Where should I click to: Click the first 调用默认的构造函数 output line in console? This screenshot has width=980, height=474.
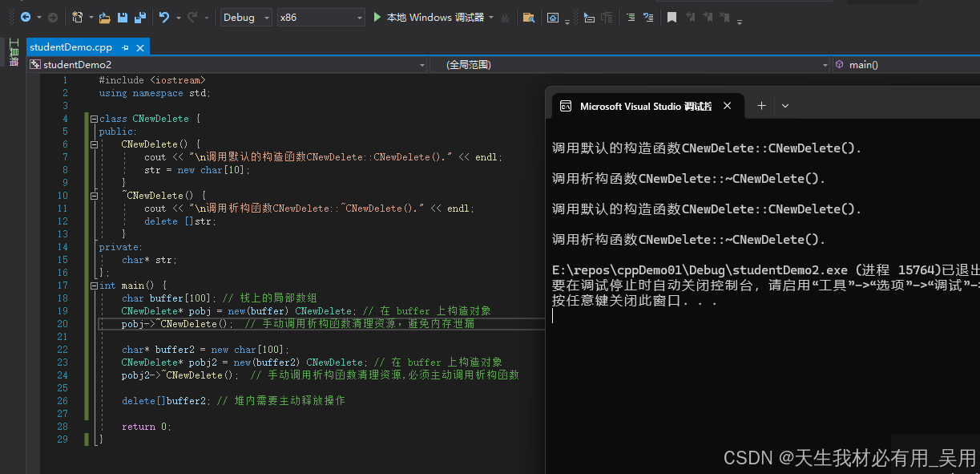707,148
